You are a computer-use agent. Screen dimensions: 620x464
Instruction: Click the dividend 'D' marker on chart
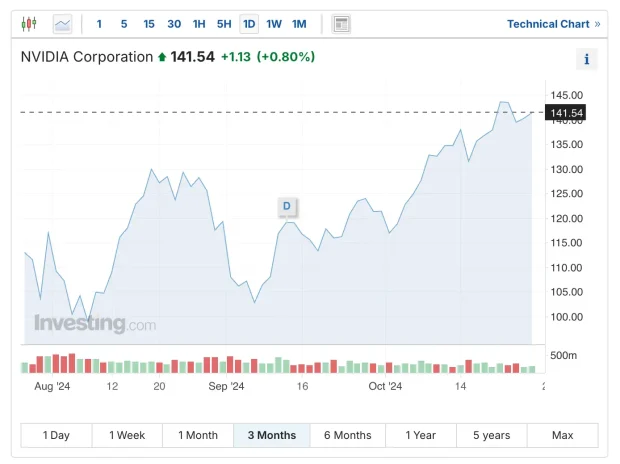point(287,207)
